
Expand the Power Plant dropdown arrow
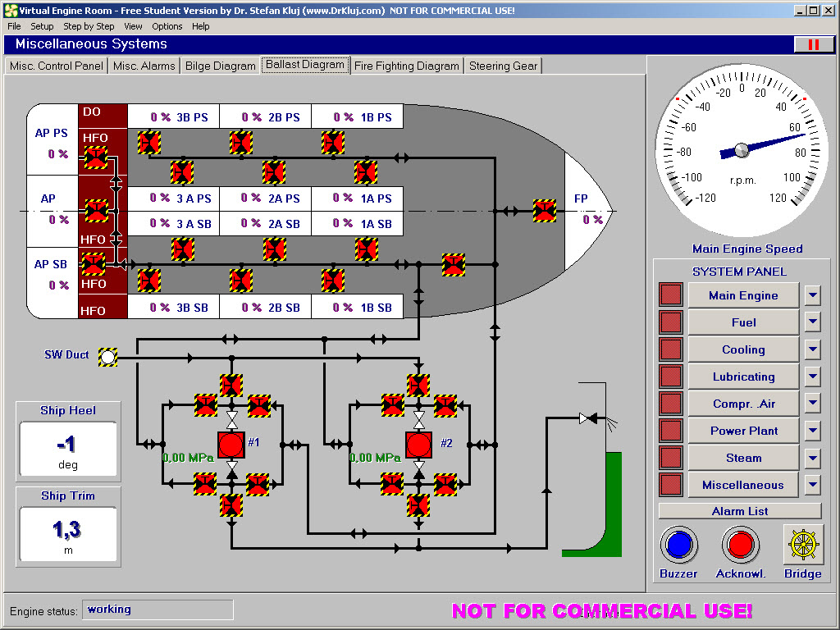[812, 431]
